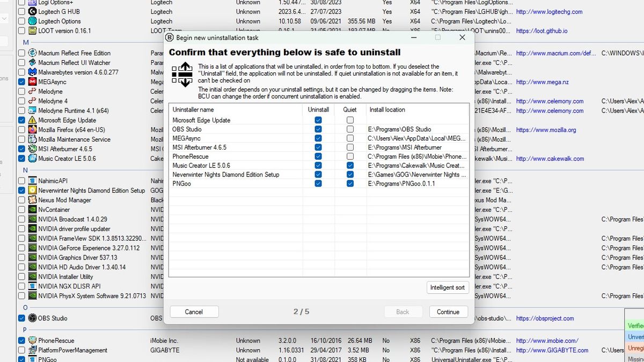644x362 pixels.
Task: Click the NVIDIA GeForce Experience icon
Action: tap(31, 248)
